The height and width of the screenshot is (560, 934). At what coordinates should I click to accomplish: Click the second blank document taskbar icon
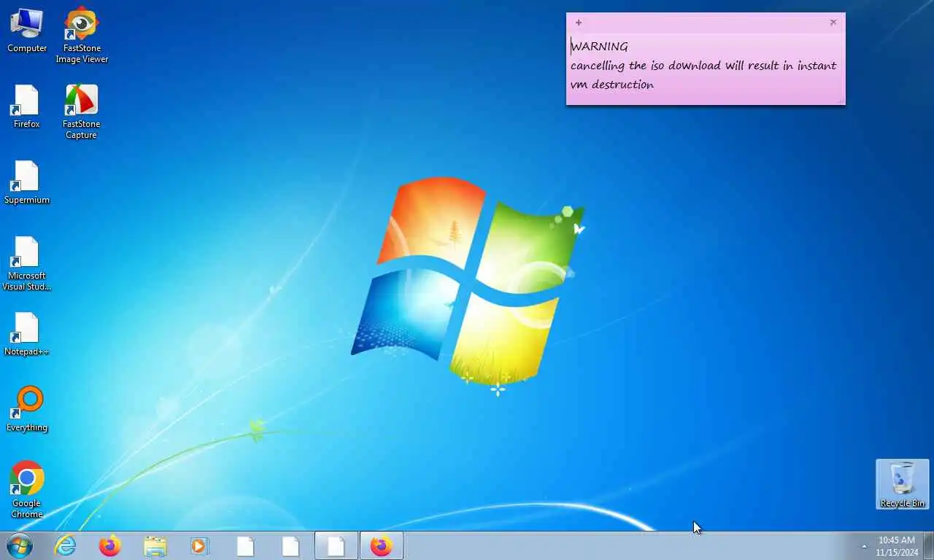click(290, 545)
